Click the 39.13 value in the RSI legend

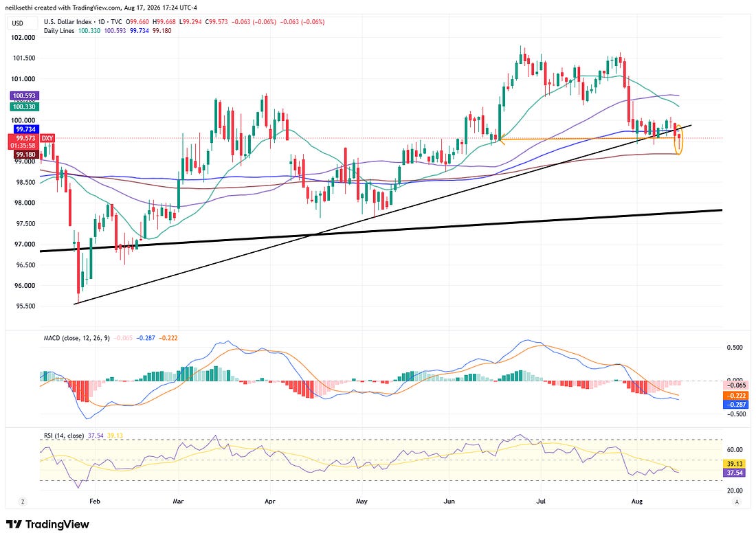coord(115,436)
